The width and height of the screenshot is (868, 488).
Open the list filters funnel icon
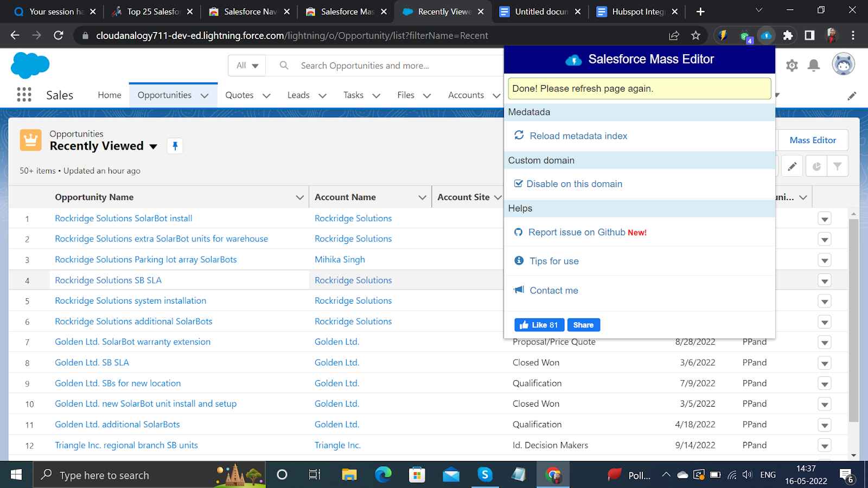coord(838,166)
